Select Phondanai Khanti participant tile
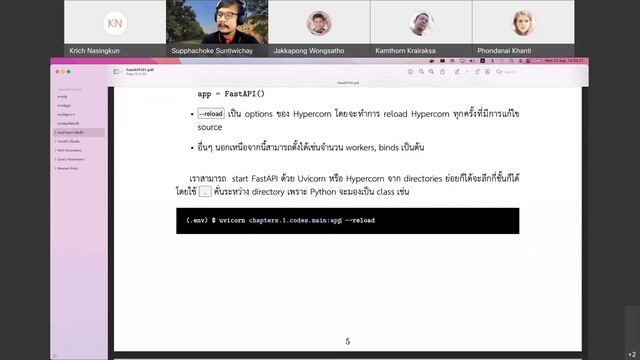 click(x=523, y=28)
